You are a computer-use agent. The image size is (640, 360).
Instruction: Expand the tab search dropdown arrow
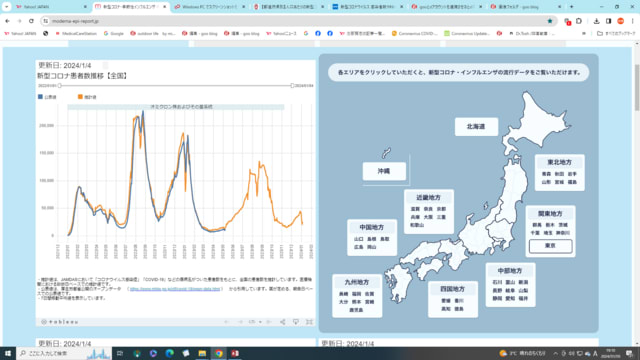(7, 7)
